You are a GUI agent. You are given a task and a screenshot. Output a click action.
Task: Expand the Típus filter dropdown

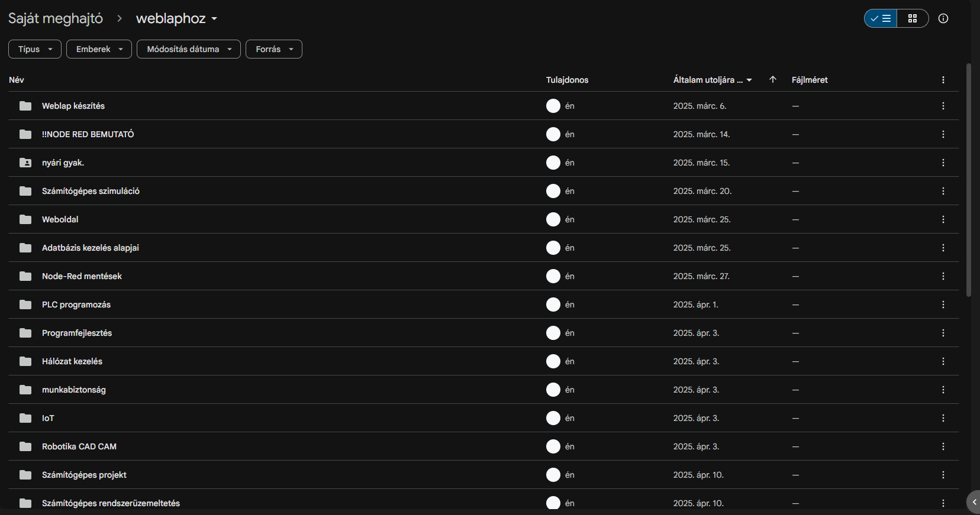click(x=35, y=49)
